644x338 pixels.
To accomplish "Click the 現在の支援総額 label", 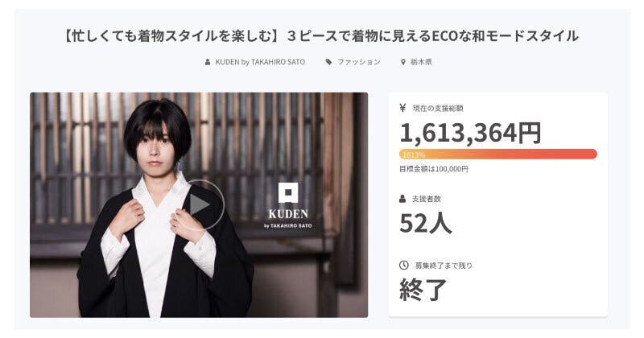I will pos(438,108).
